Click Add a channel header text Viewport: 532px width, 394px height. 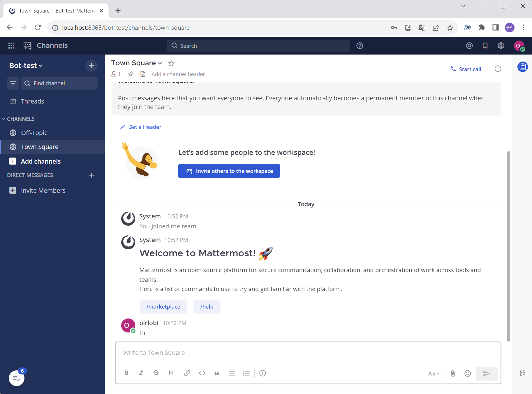(x=178, y=74)
